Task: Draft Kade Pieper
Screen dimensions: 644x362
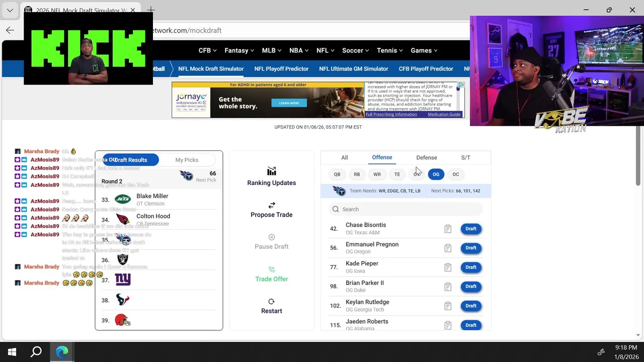Action: click(x=471, y=267)
